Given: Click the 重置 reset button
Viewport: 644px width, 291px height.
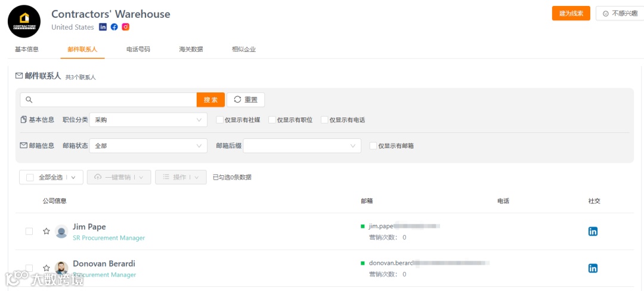Looking at the screenshot, I should pyautogui.click(x=246, y=100).
